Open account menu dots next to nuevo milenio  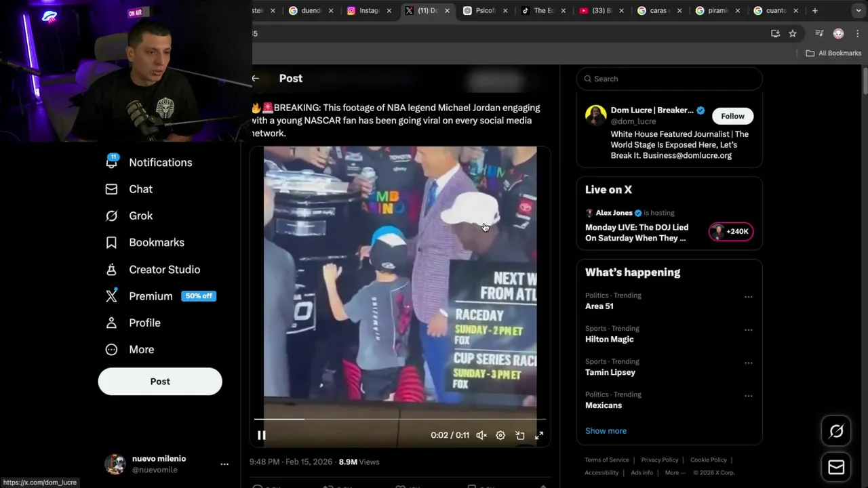[224, 464]
